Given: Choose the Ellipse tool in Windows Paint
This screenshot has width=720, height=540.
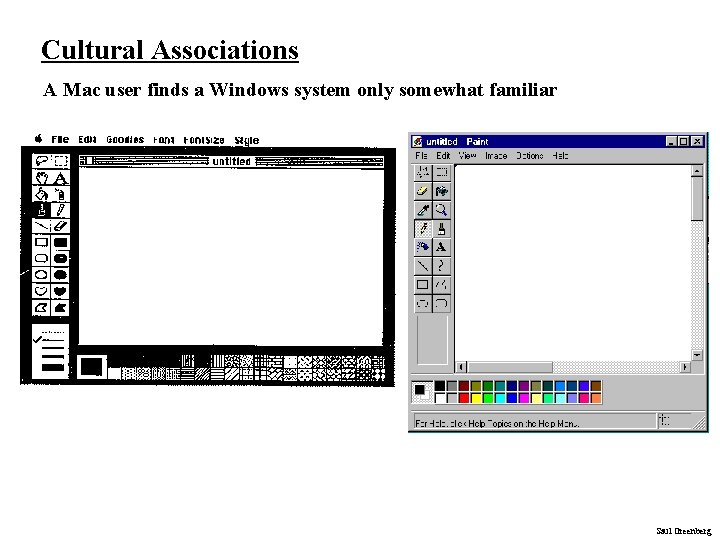Looking at the screenshot, I should [422, 304].
